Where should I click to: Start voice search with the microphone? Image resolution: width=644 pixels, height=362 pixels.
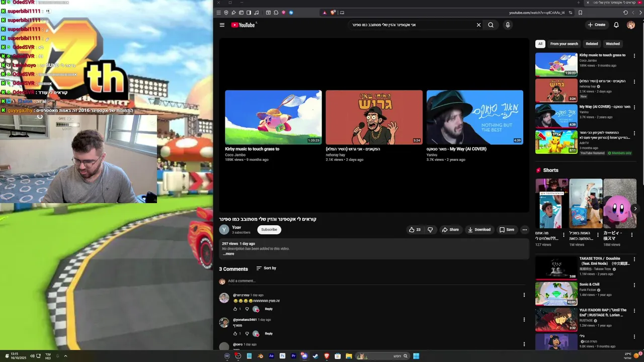click(x=508, y=25)
